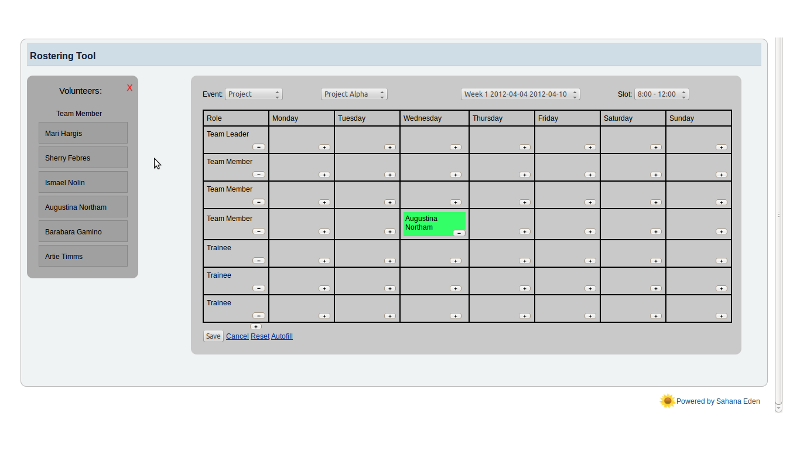Click the Sahana Eden sunflower logo
Image resolution: width=800 pixels, height=450 pixels.
pos(667,401)
